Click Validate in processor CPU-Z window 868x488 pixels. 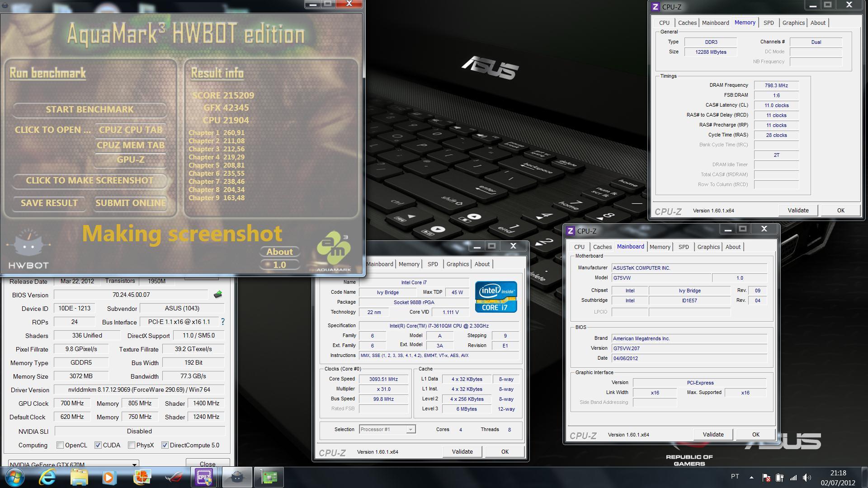(462, 451)
